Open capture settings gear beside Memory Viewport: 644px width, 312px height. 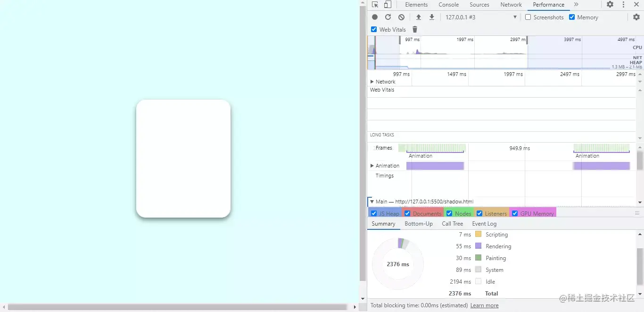coord(636,17)
